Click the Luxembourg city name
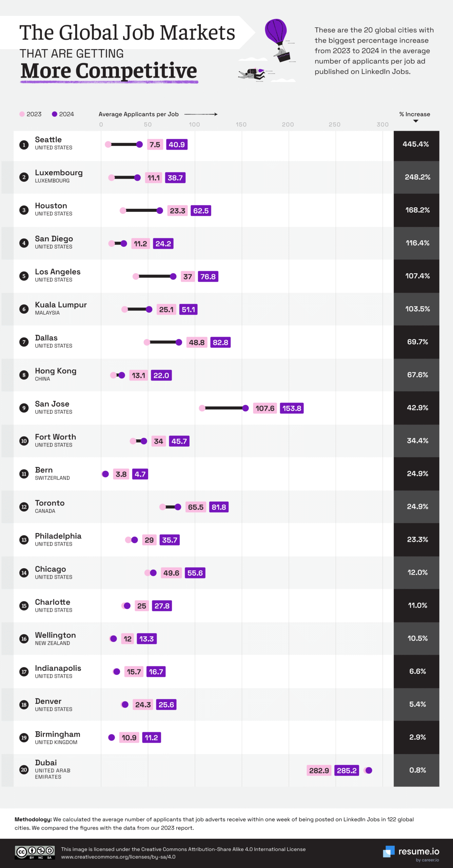This screenshot has width=453, height=868. [x=59, y=173]
